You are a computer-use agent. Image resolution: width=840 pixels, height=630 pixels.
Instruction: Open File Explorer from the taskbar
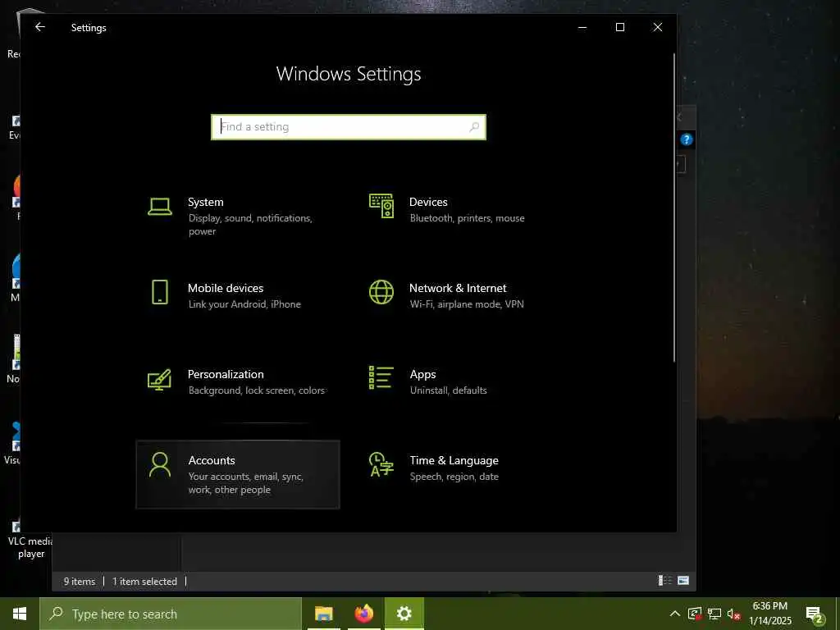pyautogui.click(x=323, y=614)
